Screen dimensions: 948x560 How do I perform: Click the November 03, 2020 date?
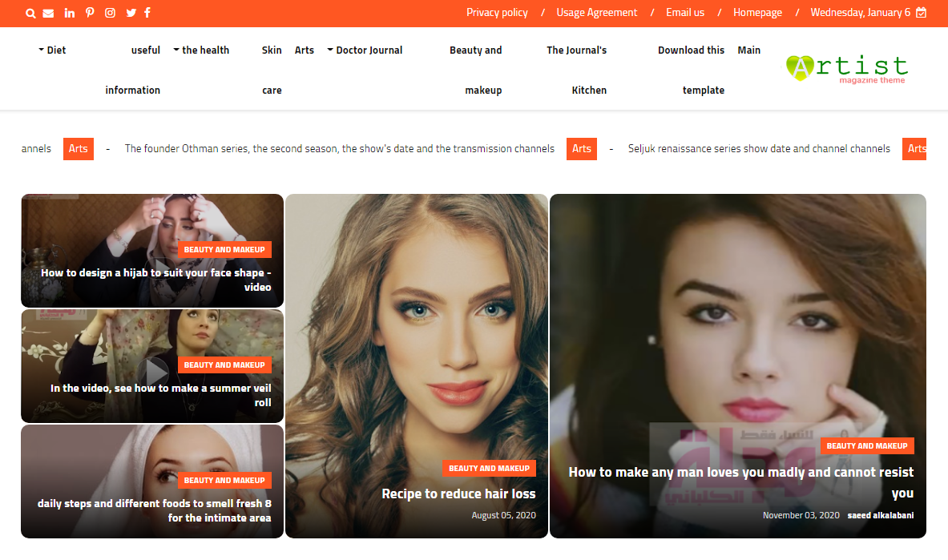tap(801, 516)
